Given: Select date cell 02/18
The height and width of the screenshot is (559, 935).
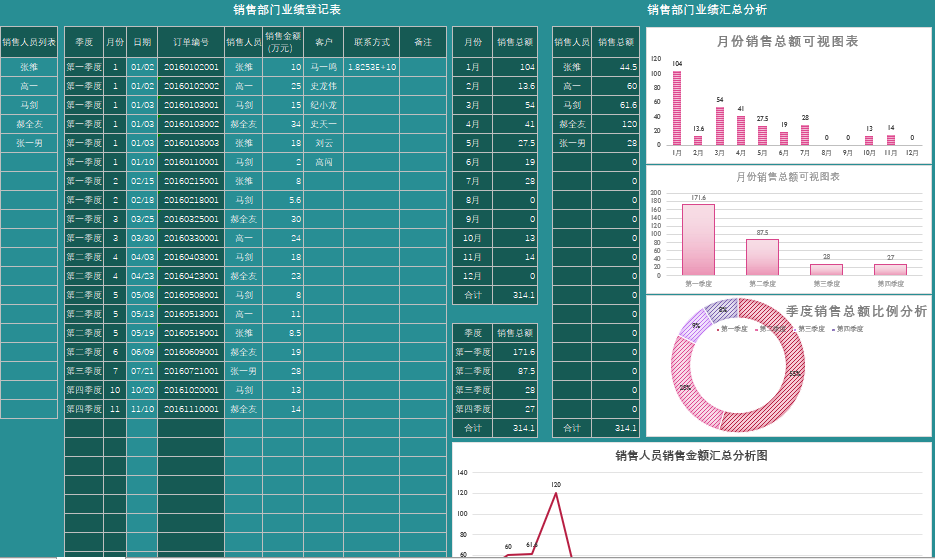Looking at the screenshot, I should point(142,200).
